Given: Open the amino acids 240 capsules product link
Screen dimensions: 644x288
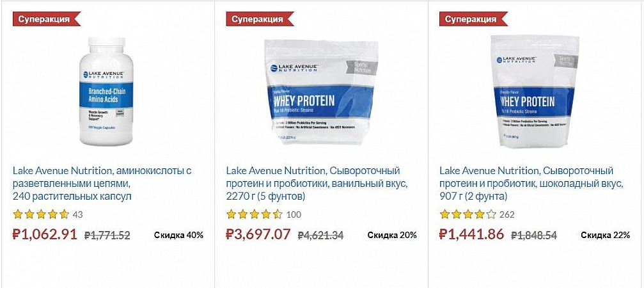Looking at the screenshot, I should 102,183.
